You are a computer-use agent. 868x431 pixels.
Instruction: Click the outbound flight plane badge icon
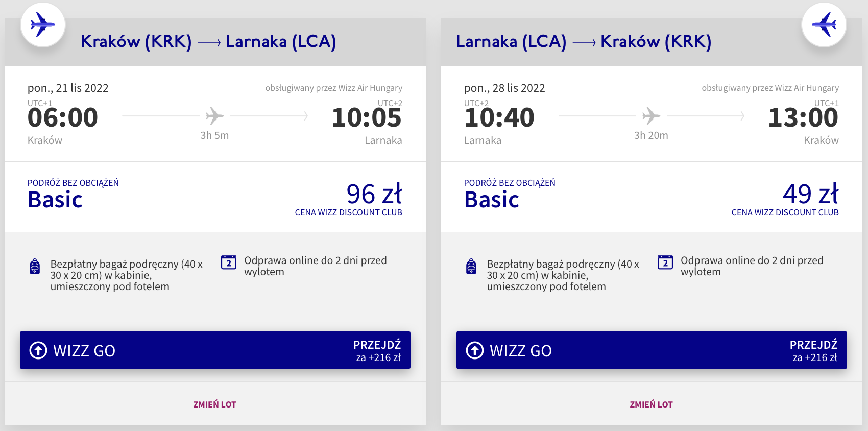pos(43,25)
